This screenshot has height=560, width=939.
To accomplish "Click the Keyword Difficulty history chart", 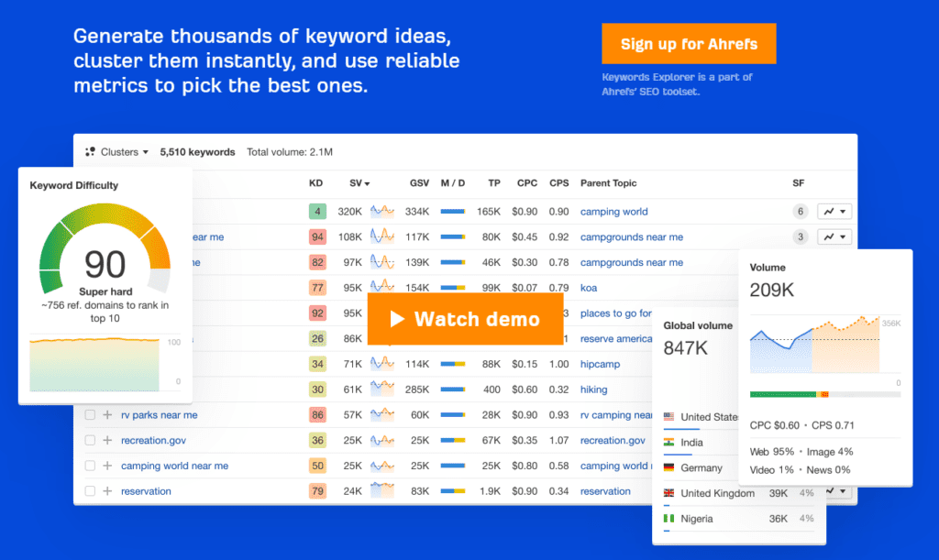I will tap(94, 364).
